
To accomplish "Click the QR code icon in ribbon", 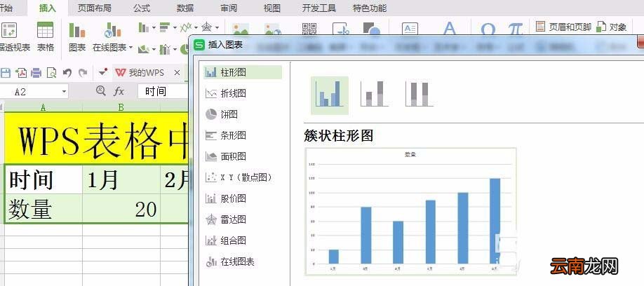I will 309,29.
